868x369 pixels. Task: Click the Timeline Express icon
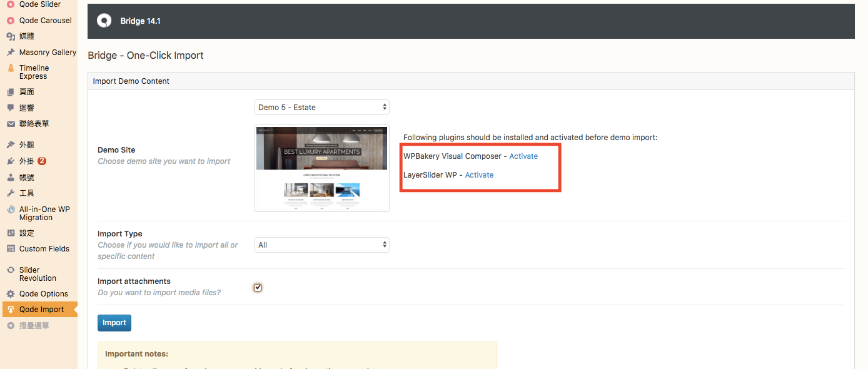[x=11, y=68]
